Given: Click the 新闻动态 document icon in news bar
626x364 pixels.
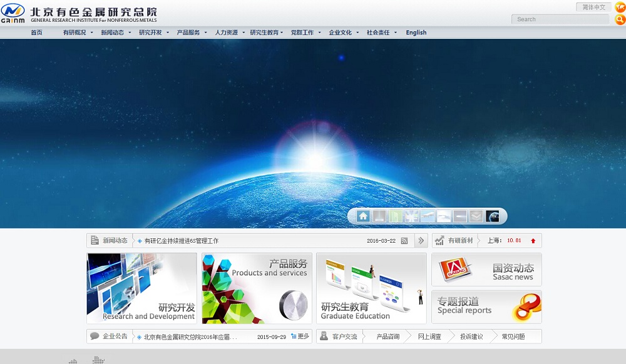Looking at the screenshot, I should (x=95, y=240).
